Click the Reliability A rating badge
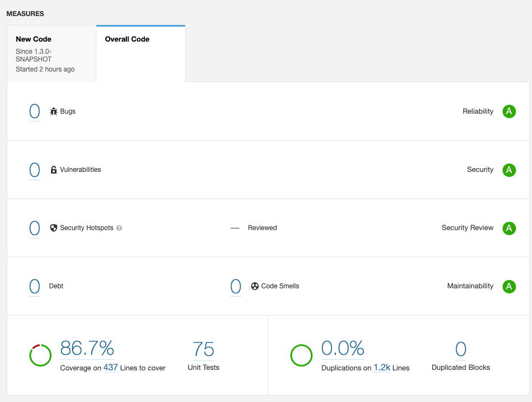 pos(509,111)
